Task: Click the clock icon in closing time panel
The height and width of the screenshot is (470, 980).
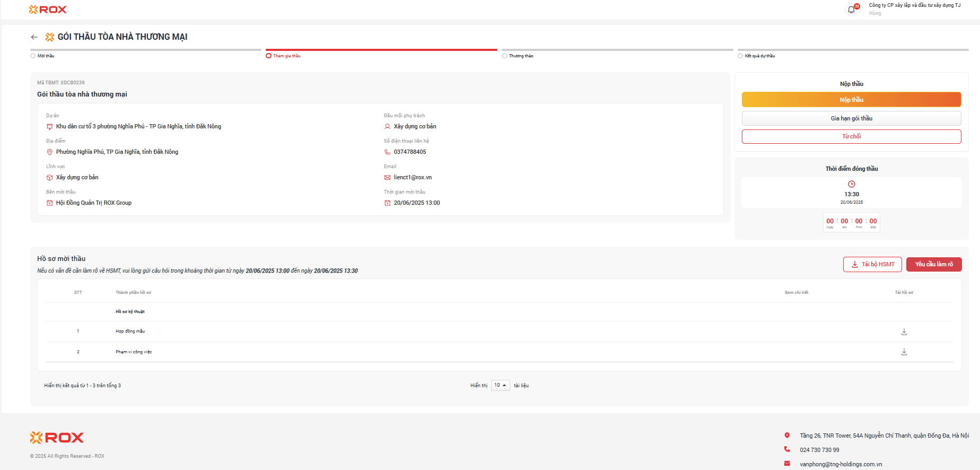Action: [852, 184]
